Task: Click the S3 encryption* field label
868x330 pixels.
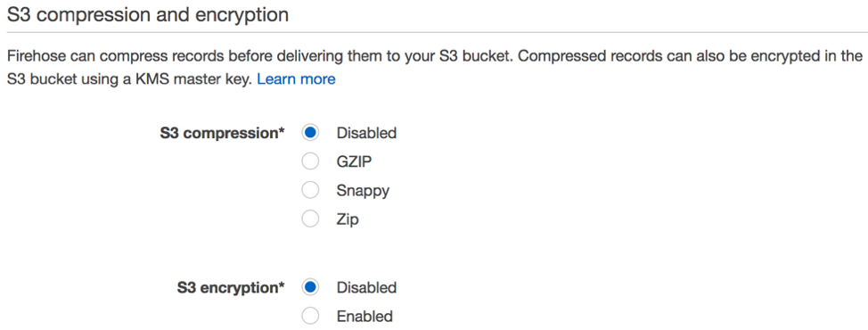Action: 231,288
